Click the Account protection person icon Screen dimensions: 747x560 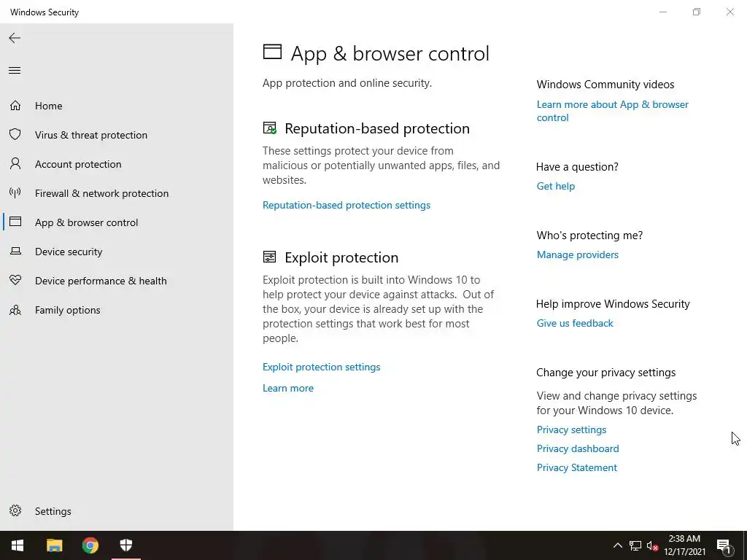click(x=15, y=164)
